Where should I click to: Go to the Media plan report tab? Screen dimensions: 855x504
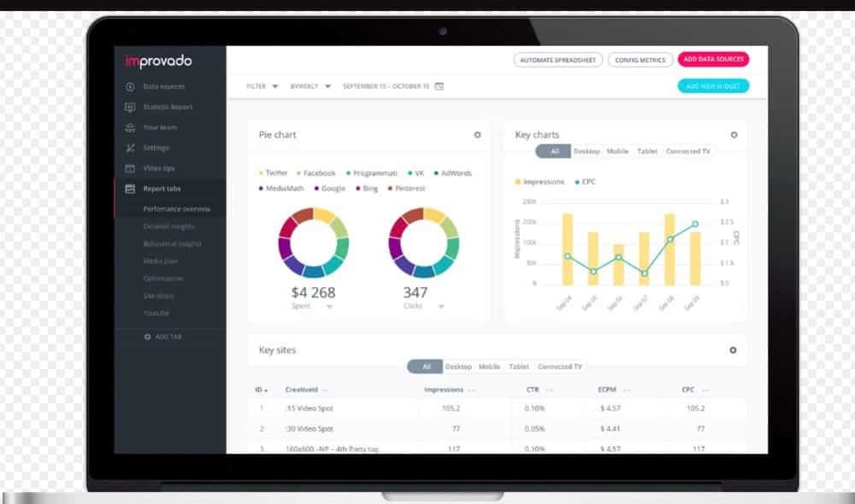[x=162, y=261]
